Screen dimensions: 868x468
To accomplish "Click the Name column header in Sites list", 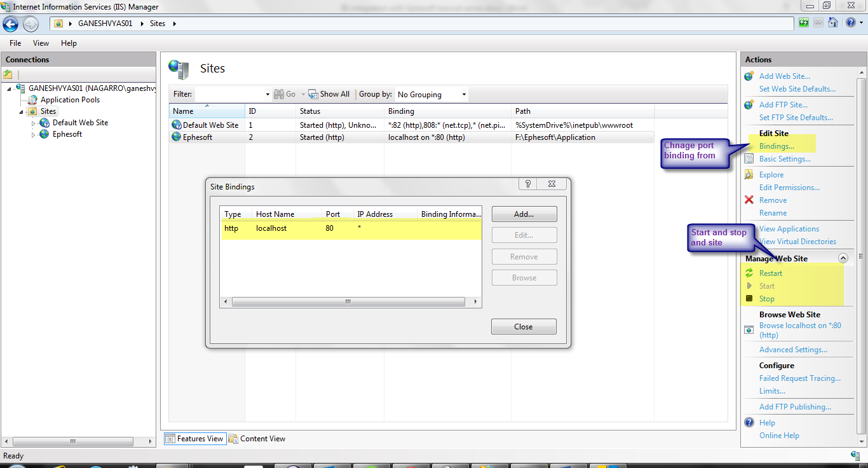I will pos(207,111).
